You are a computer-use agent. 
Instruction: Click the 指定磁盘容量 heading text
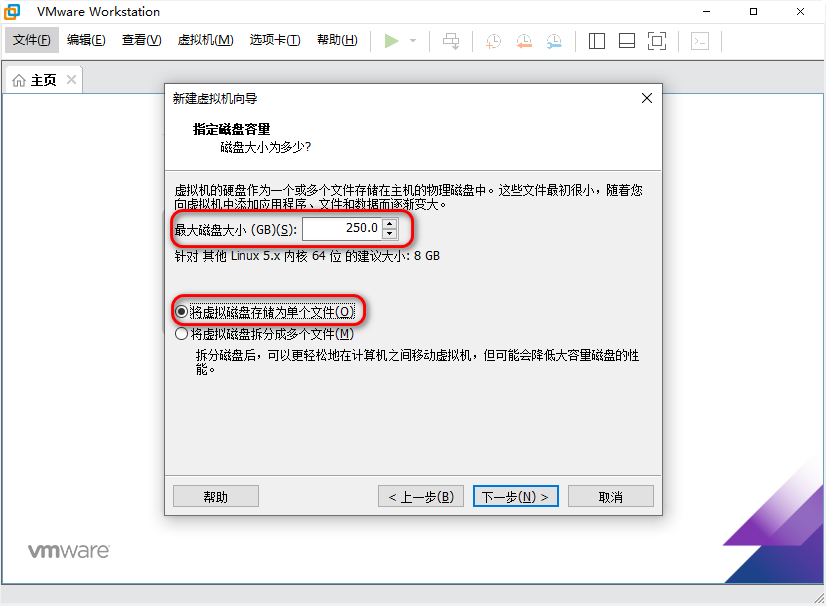231,129
